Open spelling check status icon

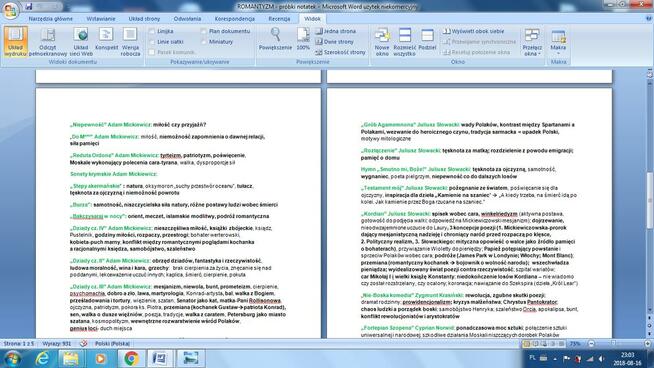point(83,343)
